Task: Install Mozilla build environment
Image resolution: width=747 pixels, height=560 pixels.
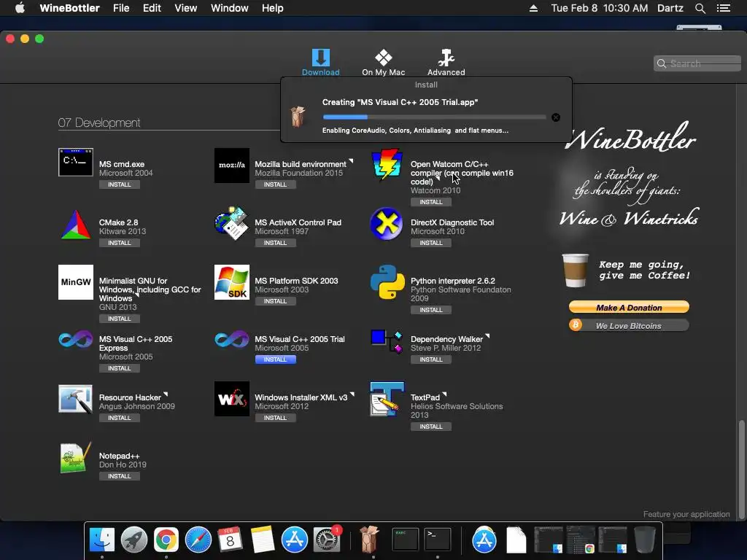Action: tap(275, 184)
